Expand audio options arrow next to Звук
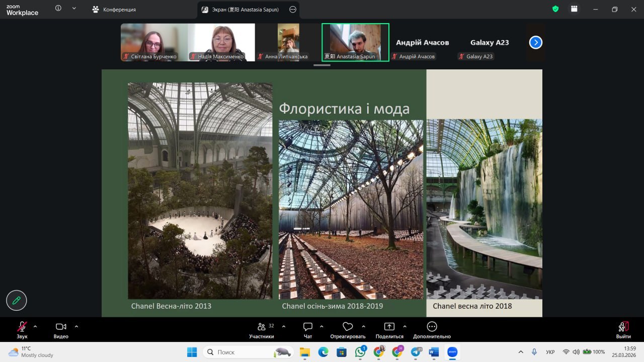Screen dimensions: 644x362 [35, 326]
